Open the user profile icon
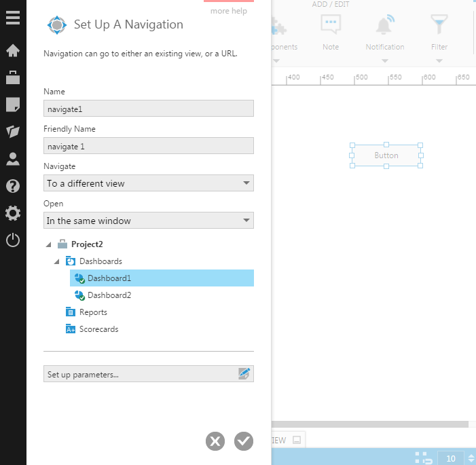This screenshot has width=476, height=465. point(13,159)
